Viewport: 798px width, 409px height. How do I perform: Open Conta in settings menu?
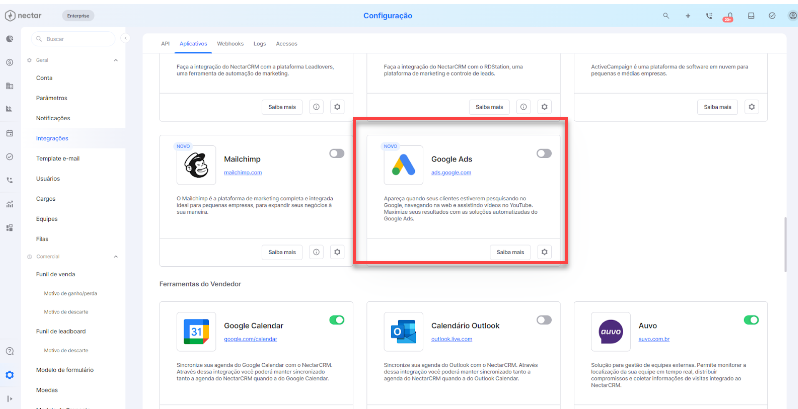click(x=44, y=78)
